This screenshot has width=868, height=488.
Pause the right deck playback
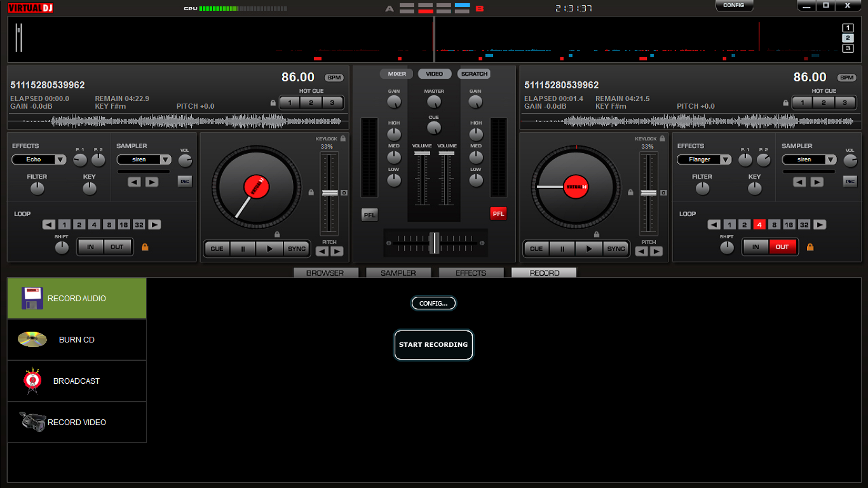coord(562,248)
